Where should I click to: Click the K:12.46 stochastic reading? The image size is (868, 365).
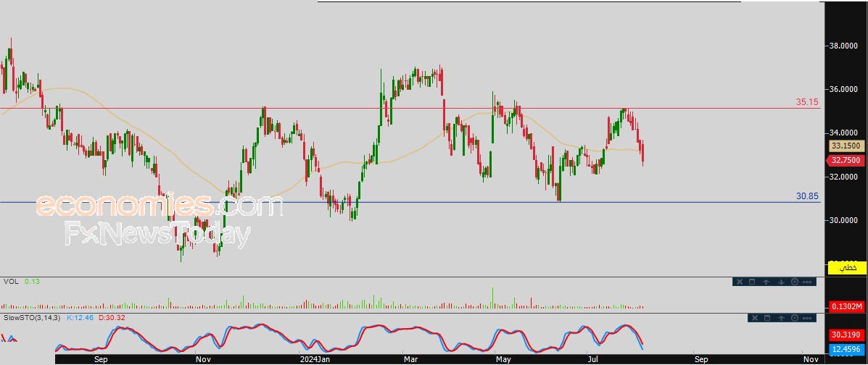point(78,318)
